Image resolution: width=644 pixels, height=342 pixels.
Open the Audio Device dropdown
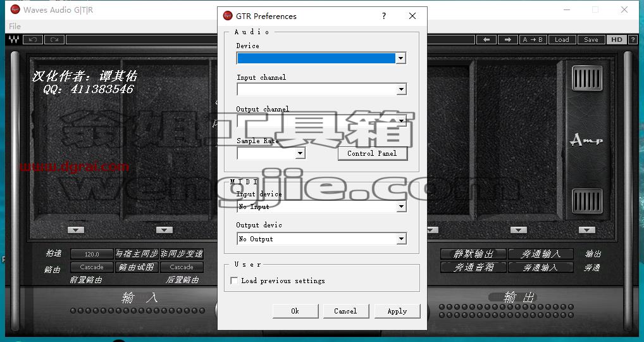click(401, 58)
